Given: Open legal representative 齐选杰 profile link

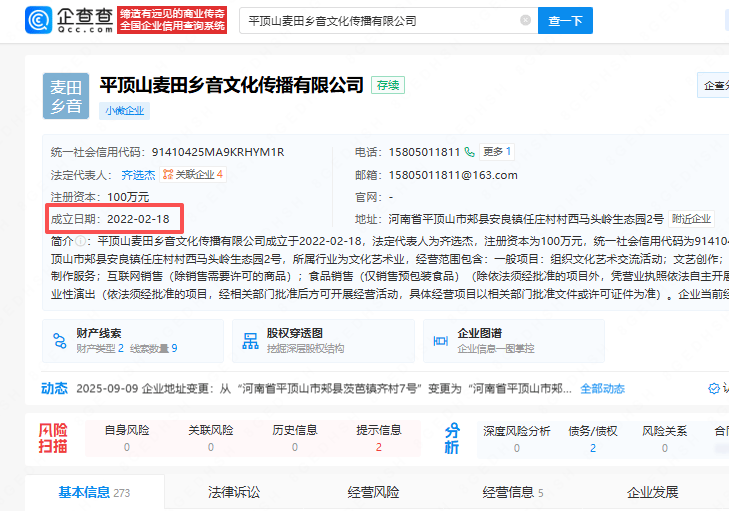Looking at the screenshot, I should 138,174.
